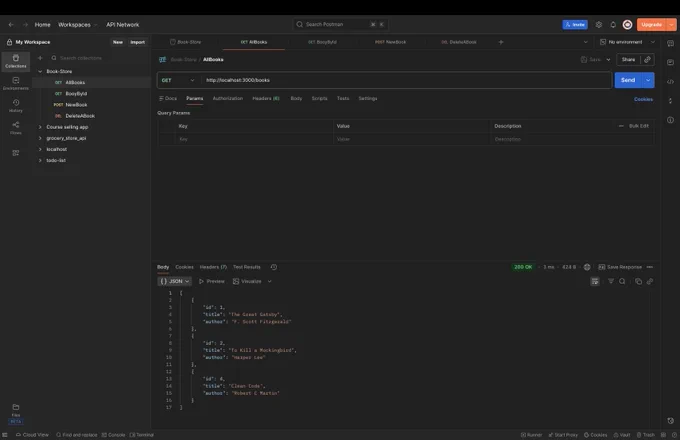
Task: Expand the grocery_store_api collection
Action: [40, 138]
